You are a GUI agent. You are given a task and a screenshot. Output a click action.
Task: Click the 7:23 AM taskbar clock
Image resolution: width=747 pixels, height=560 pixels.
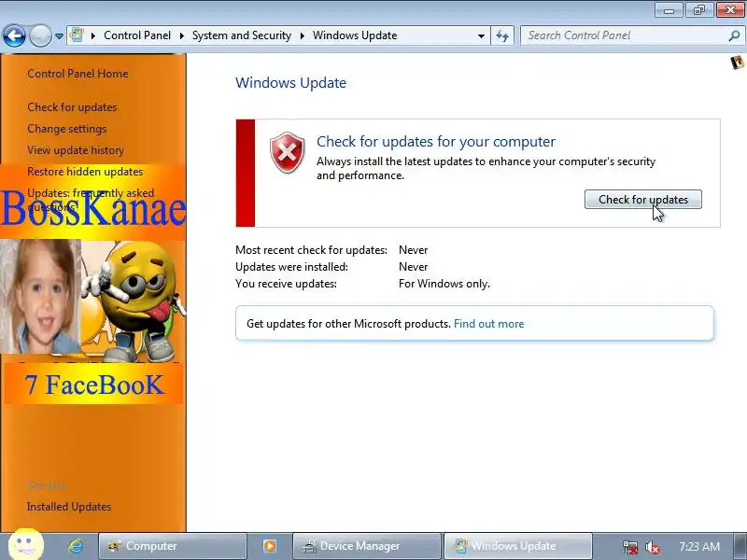tap(698, 547)
